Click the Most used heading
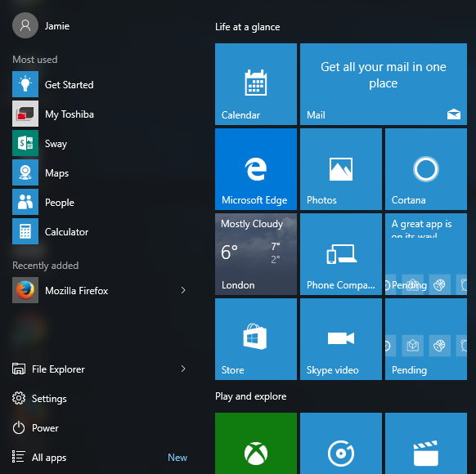Screen dimensions: 476x474 point(35,60)
